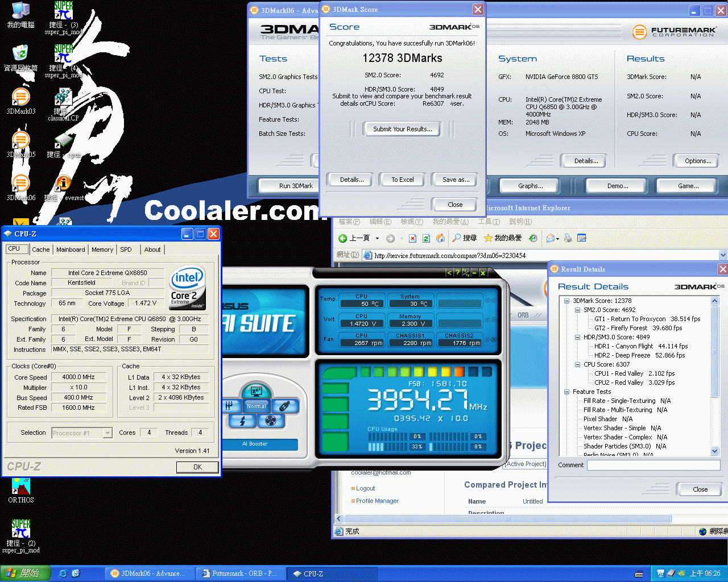
Task: Click the Internet Explorer Back button
Action: [354, 238]
